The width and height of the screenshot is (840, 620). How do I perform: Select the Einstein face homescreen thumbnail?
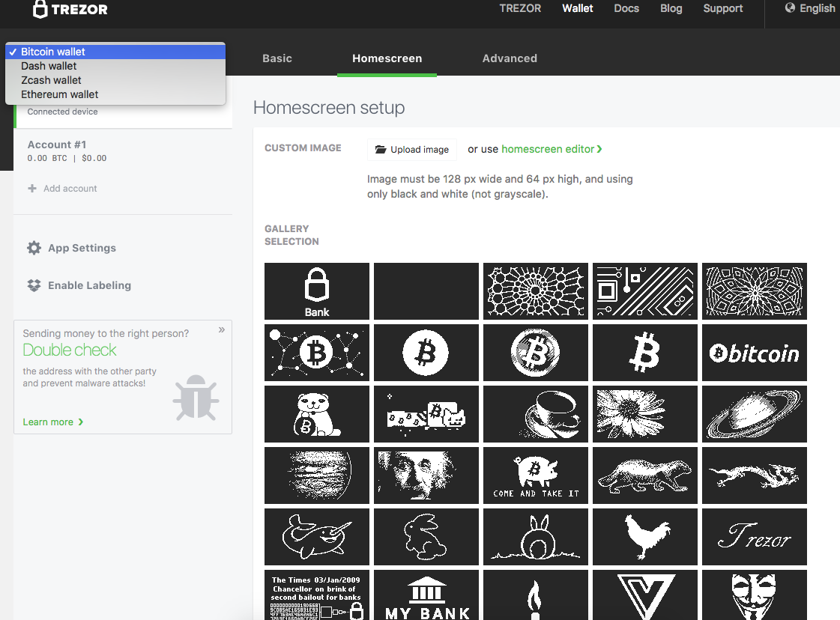(x=426, y=475)
